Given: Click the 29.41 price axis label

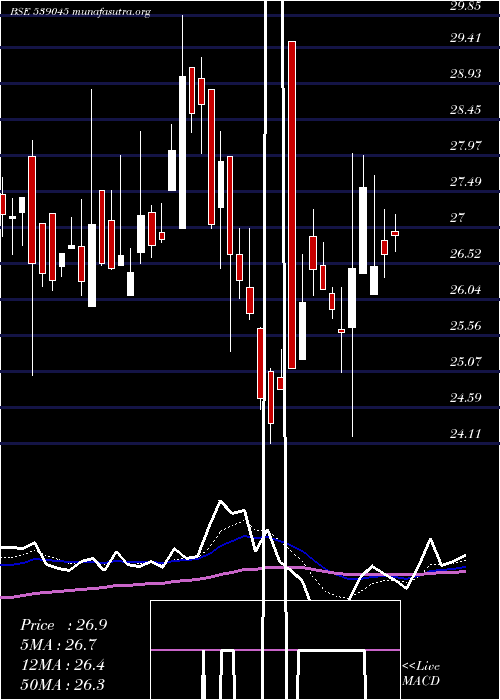Looking at the screenshot, I should click(x=465, y=38).
